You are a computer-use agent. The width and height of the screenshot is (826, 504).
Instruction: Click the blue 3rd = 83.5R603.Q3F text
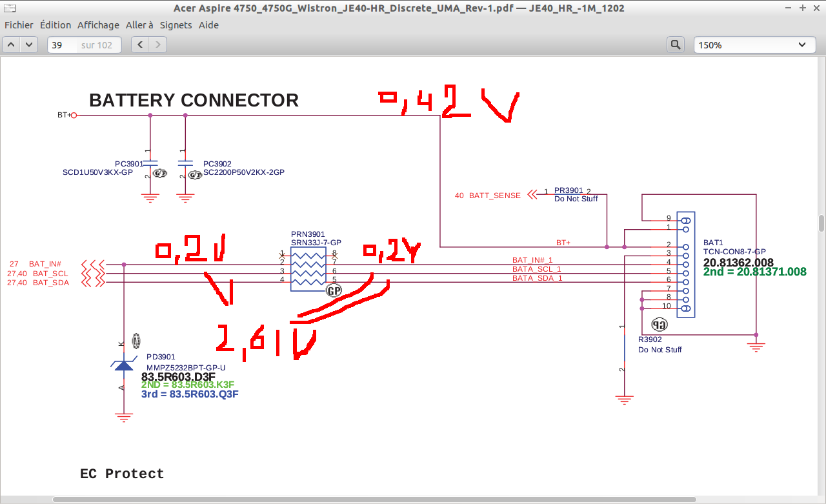[x=190, y=394]
